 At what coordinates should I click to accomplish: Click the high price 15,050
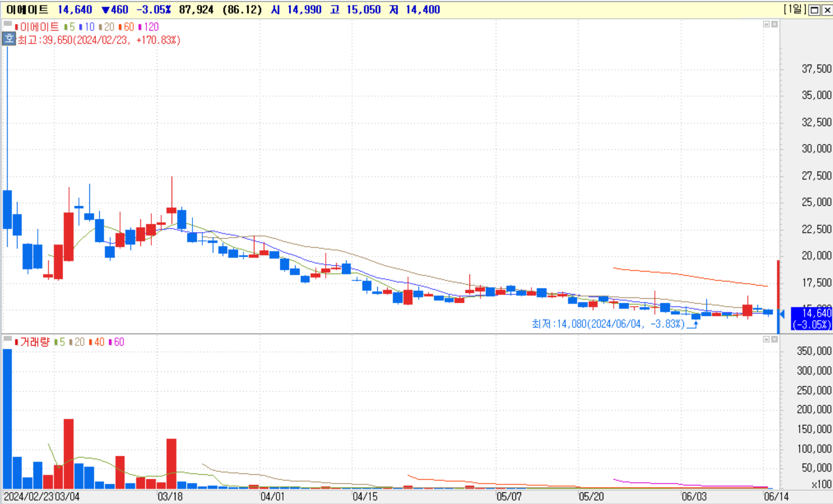pos(364,10)
